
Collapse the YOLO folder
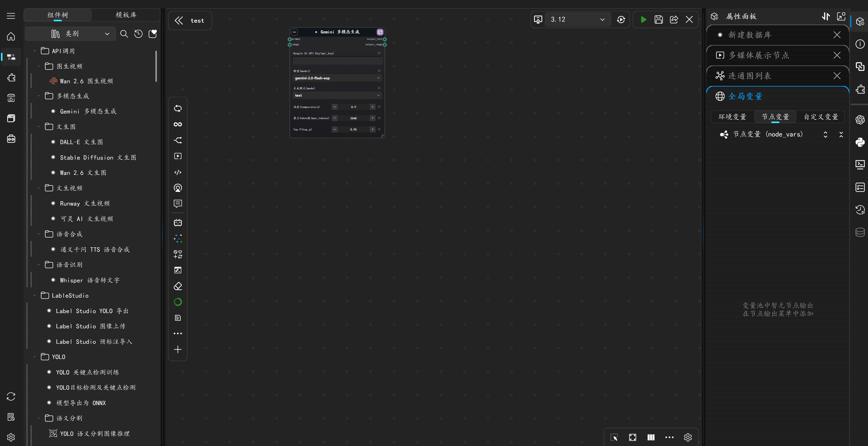pos(34,357)
